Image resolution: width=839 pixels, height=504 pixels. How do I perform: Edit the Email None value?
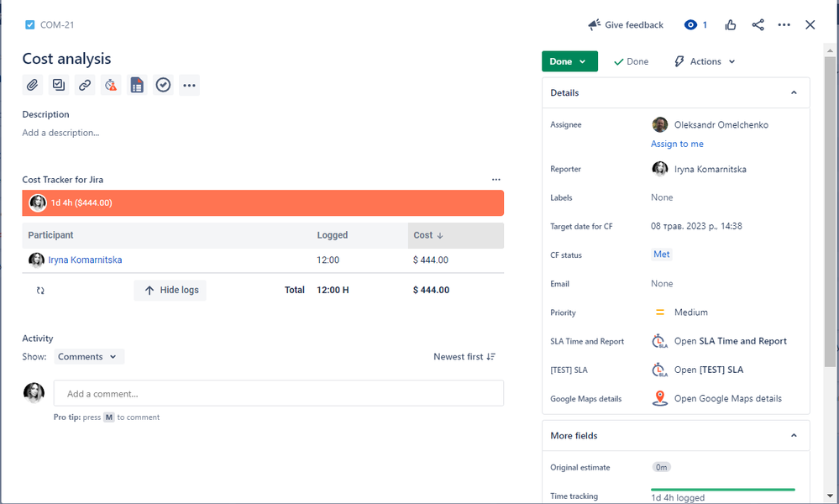pyautogui.click(x=662, y=284)
